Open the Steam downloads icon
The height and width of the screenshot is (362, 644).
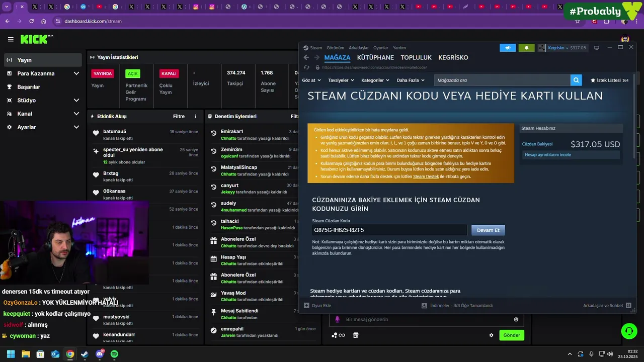point(424,305)
